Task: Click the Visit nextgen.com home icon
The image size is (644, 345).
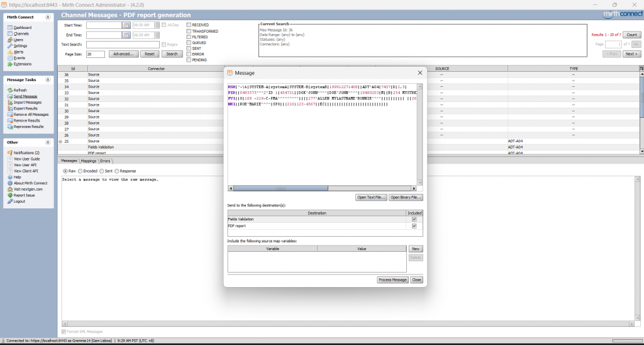Action: pyautogui.click(x=10, y=189)
